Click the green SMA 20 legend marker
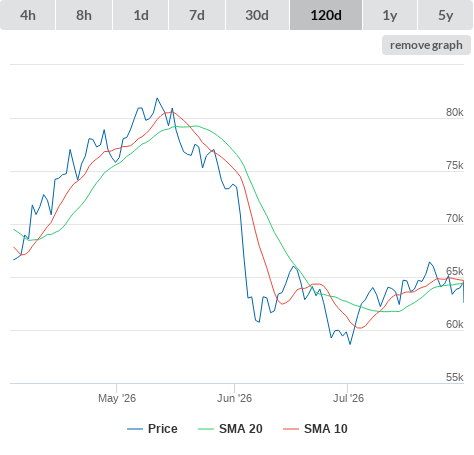474x455 pixels. pos(206,429)
